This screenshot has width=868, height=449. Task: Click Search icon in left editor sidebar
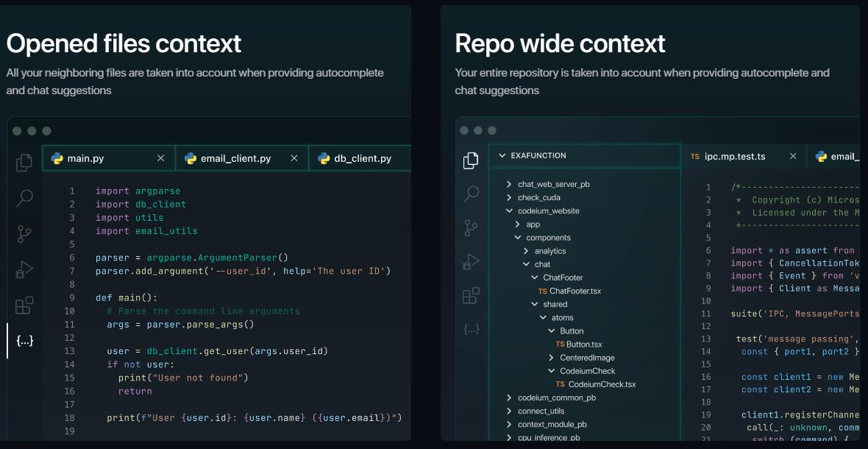tap(24, 198)
